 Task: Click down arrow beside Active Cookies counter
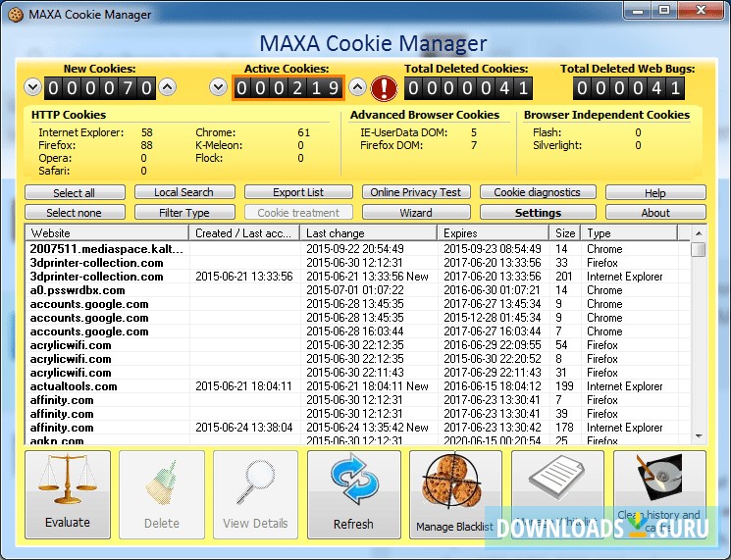click(218, 87)
